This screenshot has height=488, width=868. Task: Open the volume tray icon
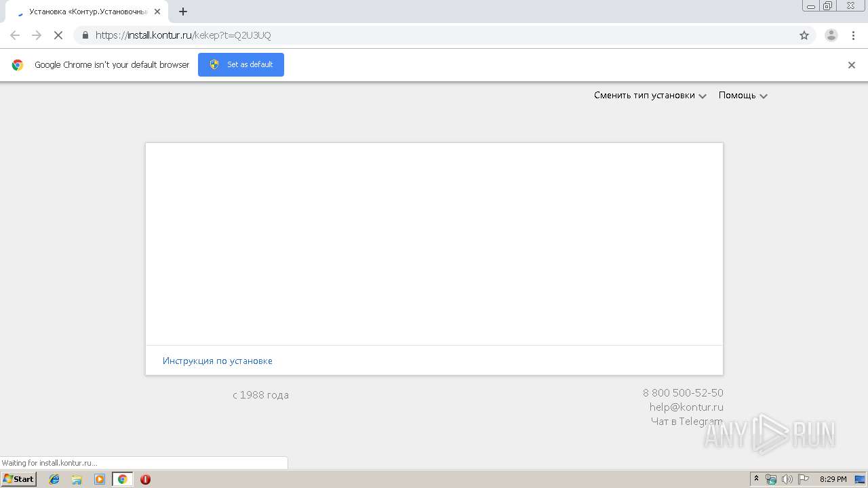click(x=787, y=479)
